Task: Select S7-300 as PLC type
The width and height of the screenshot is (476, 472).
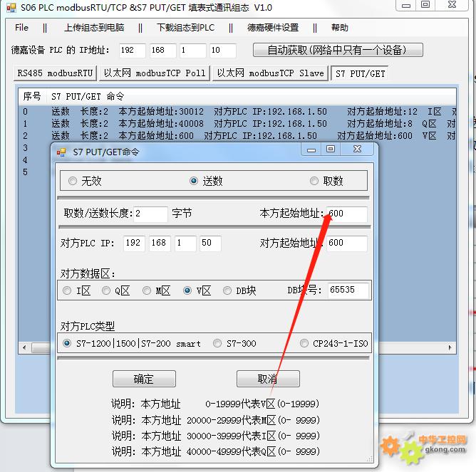Action: 217,343
